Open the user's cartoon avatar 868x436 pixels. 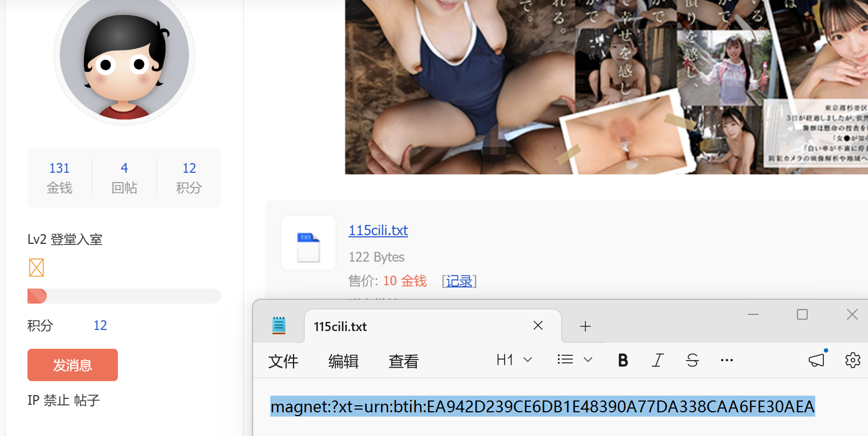click(124, 55)
